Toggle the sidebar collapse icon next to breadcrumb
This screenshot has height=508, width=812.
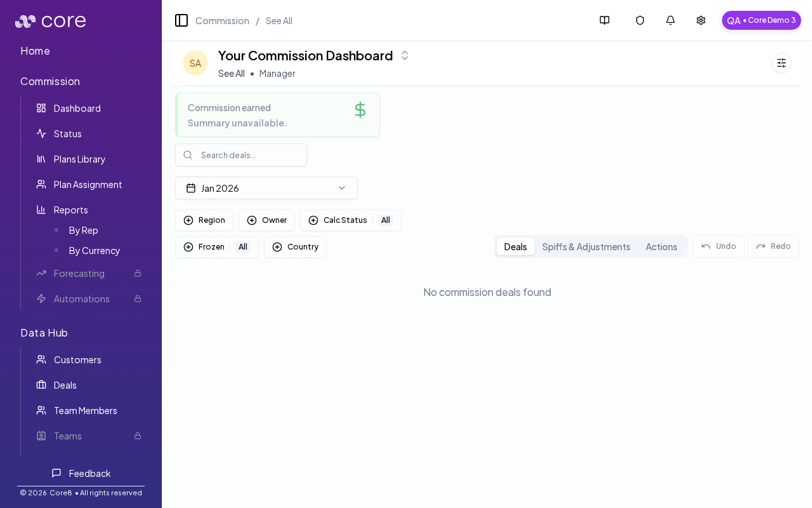(181, 20)
